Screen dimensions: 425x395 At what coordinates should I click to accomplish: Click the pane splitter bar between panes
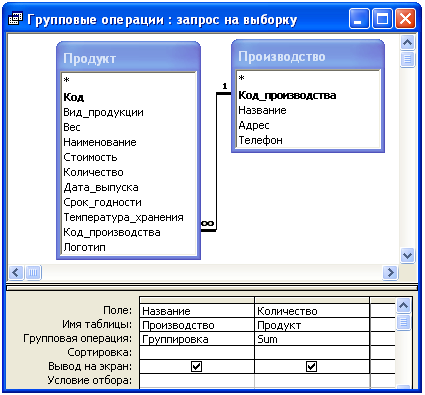click(x=212, y=287)
